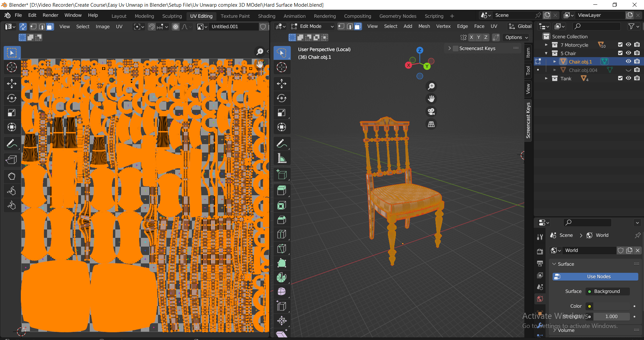644x340 pixels.
Task: Select the Annotate tool in the UV editor
Action: point(12,143)
